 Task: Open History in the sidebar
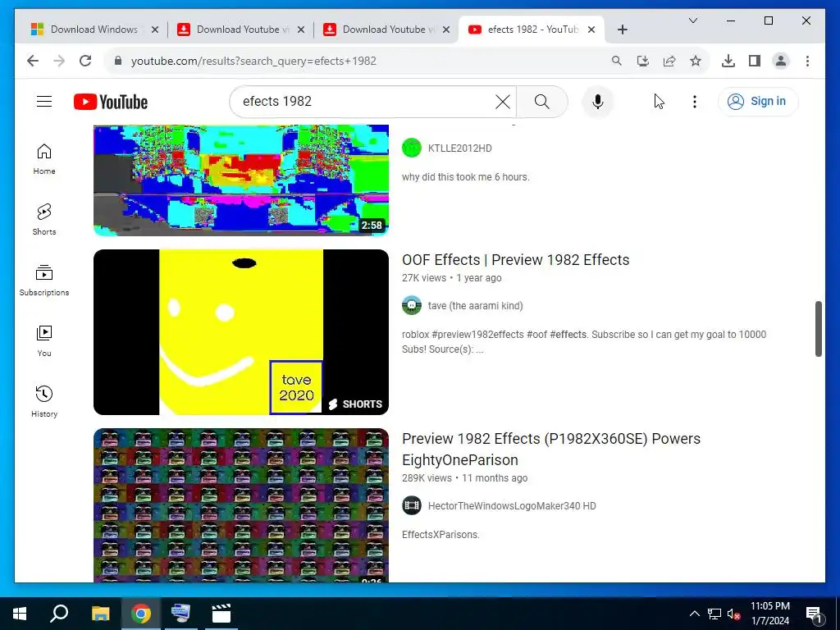(x=44, y=401)
